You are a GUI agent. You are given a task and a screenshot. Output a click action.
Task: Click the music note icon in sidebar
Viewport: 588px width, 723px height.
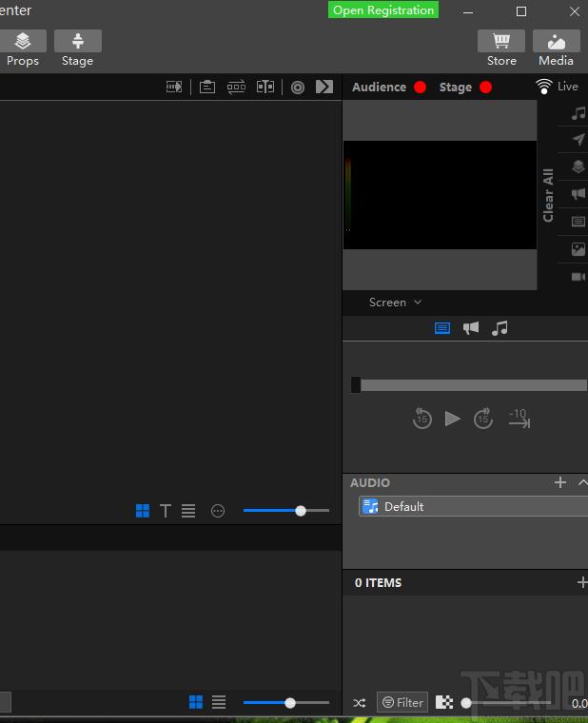[x=578, y=113]
